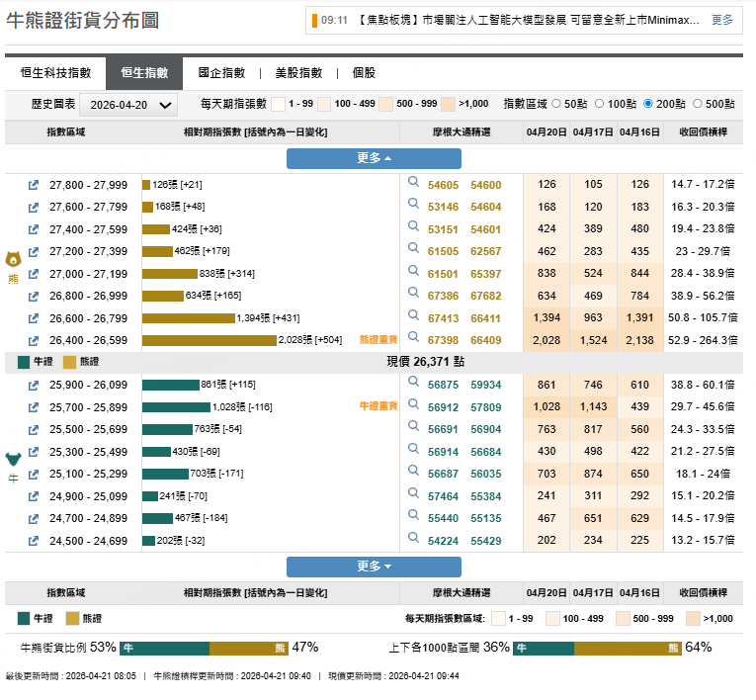Switch to 恒生科技指數 tab
Viewport: 756px width, 700px height.
55,73
